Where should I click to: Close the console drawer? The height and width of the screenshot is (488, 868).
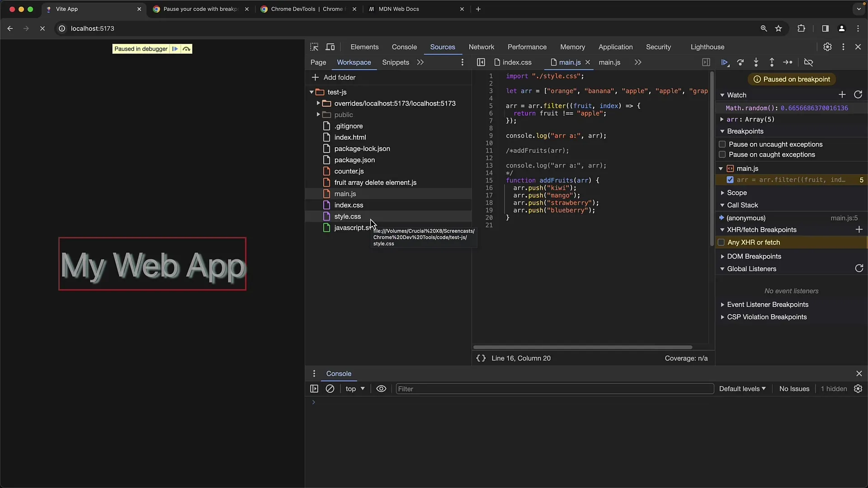click(859, 374)
